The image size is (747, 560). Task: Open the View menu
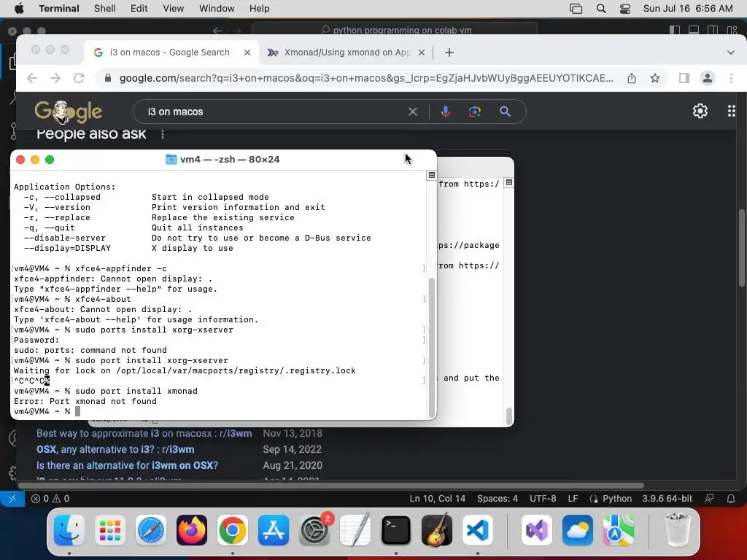(173, 8)
